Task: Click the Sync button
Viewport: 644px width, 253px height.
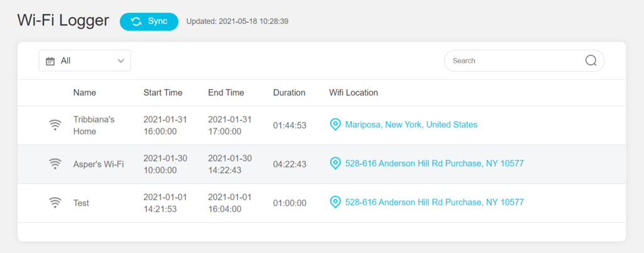Action: click(x=149, y=22)
